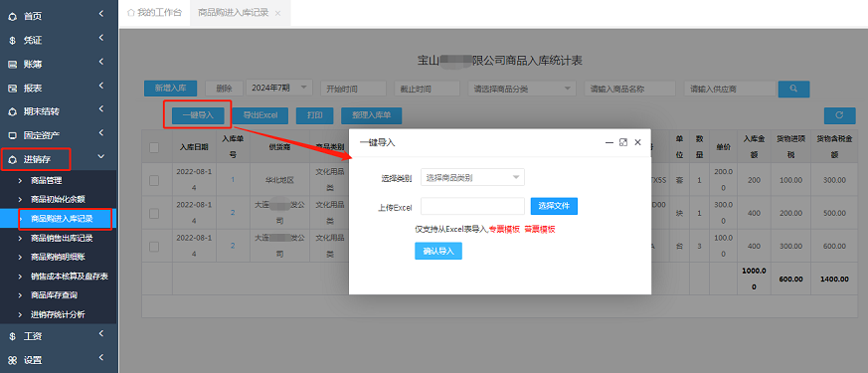Click the refresh icon button
Screen dimensions: 868x373
839,115
